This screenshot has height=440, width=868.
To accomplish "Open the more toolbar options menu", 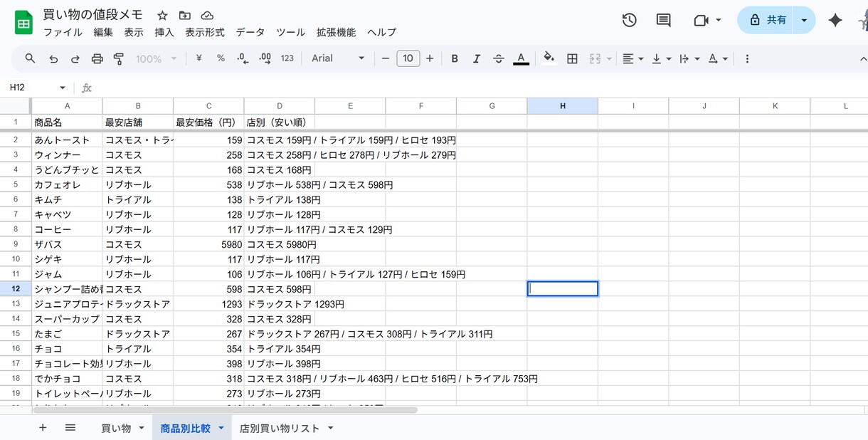I will coord(747,58).
